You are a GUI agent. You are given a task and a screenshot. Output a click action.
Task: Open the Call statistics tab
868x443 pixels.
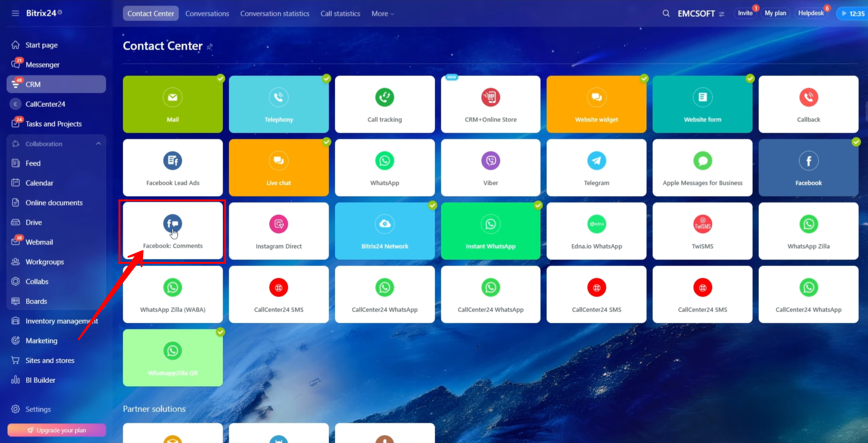pyautogui.click(x=340, y=14)
